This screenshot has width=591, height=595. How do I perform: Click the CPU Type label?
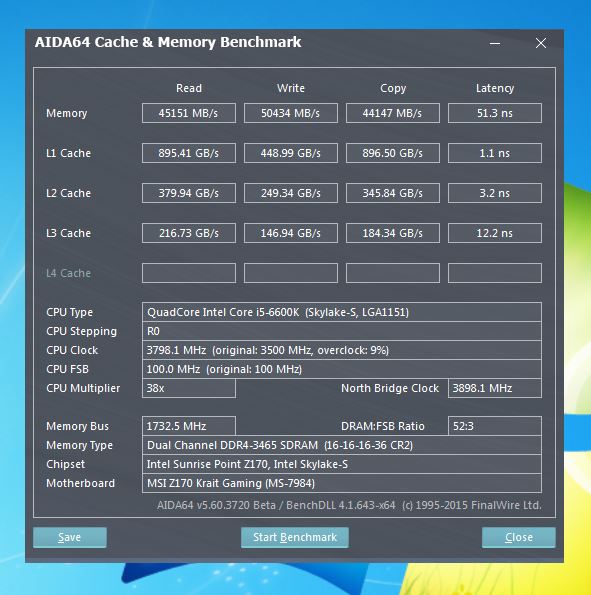tap(69, 312)
